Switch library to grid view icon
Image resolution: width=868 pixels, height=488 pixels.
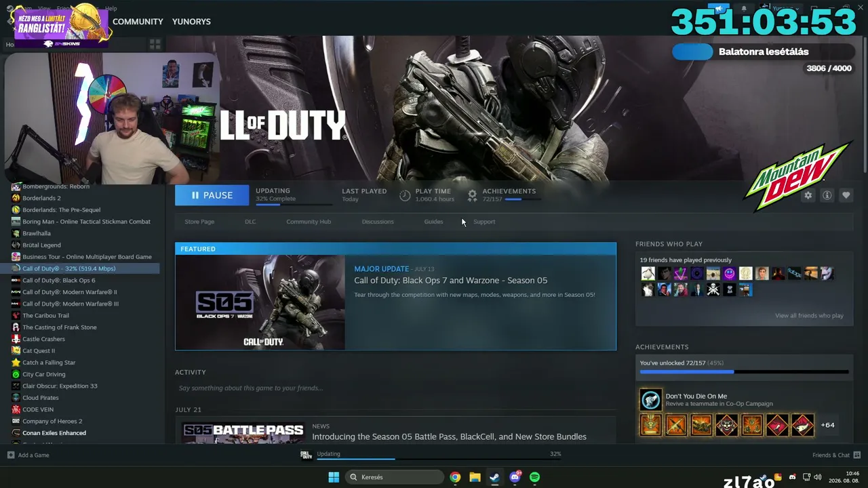[x=155, y=44]
